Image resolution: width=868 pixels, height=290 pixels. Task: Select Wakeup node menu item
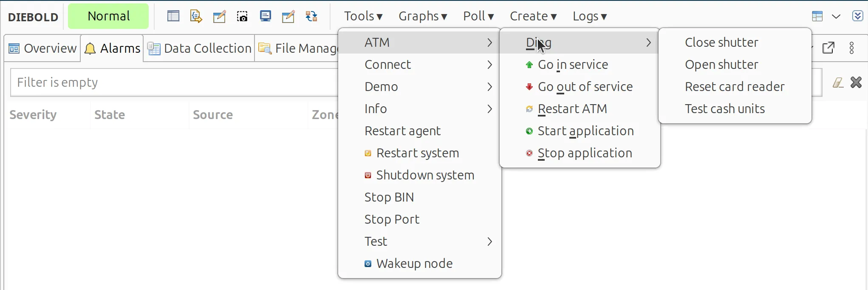pos(420,264)
